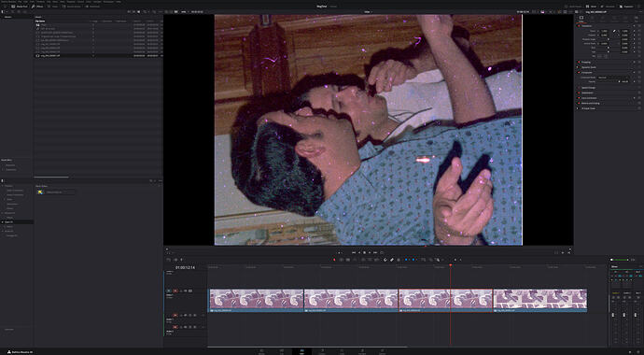This screenshot has height=355, width=644.
Task: Expand the Audio FX tree item
Action: tap(3, 231)
